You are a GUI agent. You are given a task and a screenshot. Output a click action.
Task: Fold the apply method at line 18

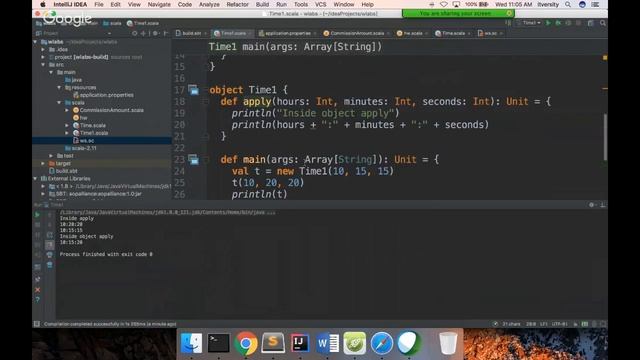(206, 102)
